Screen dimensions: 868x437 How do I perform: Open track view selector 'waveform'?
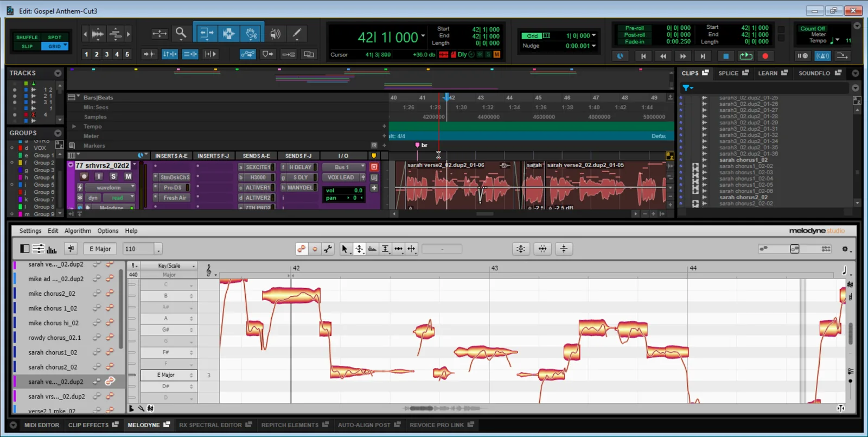109,188
